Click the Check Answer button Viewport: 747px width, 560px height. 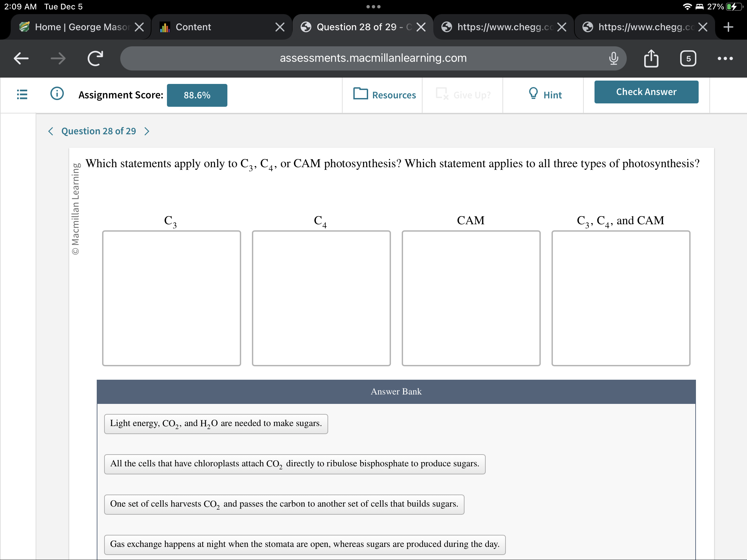coord(646,92)
